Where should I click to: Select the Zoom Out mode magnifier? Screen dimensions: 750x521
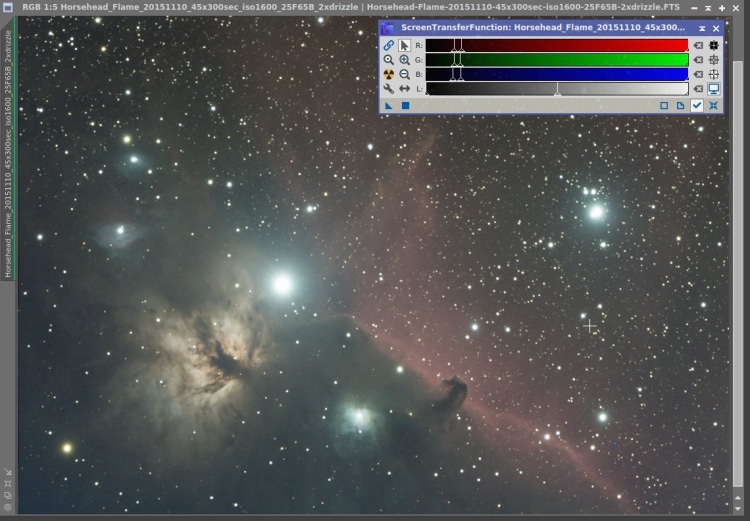pos(404,74)
